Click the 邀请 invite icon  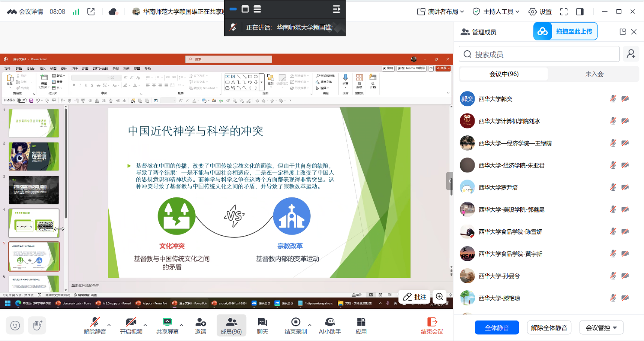coord(201,322)
